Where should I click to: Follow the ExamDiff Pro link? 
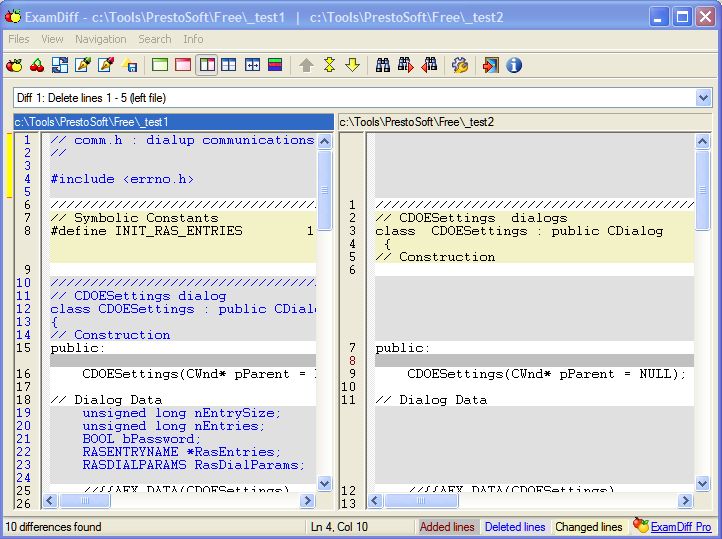681,527
